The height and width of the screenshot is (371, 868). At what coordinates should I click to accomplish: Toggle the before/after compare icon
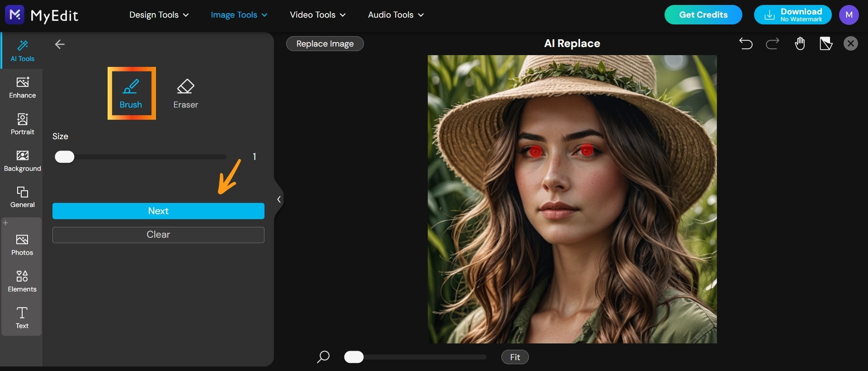click(826, 43)
